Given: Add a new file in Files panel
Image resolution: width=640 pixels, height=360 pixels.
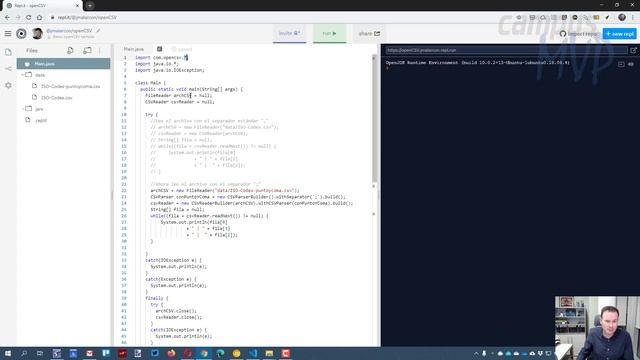Looking at the screenshot, I should (70, 50).
